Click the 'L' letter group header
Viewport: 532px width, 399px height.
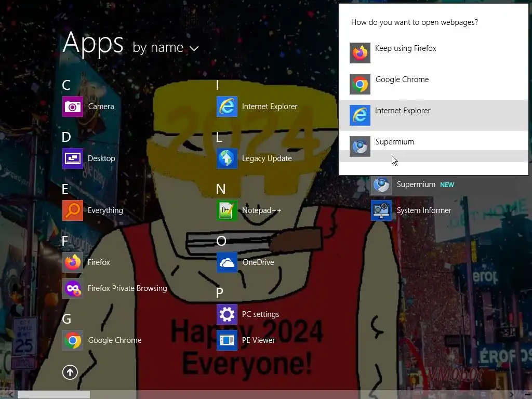[219, 137]
